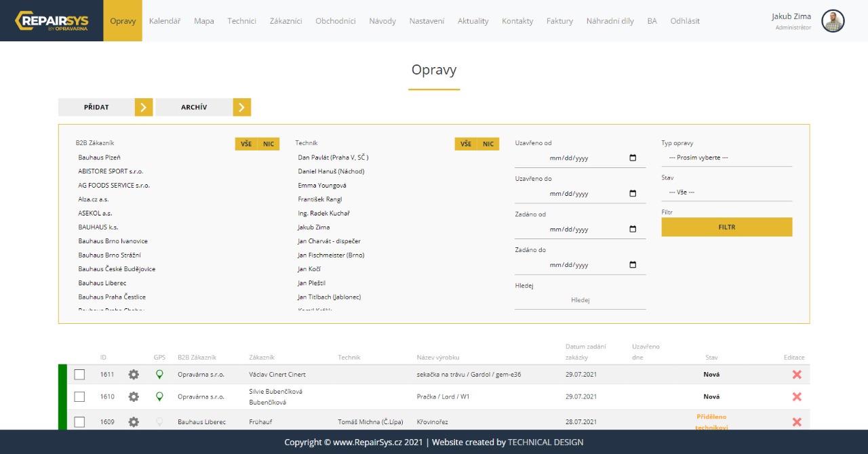The width and height of the screenshot is (868, 454).
Task: Select Alza.cz a.s. in B2B list
Action: [94, 199]
